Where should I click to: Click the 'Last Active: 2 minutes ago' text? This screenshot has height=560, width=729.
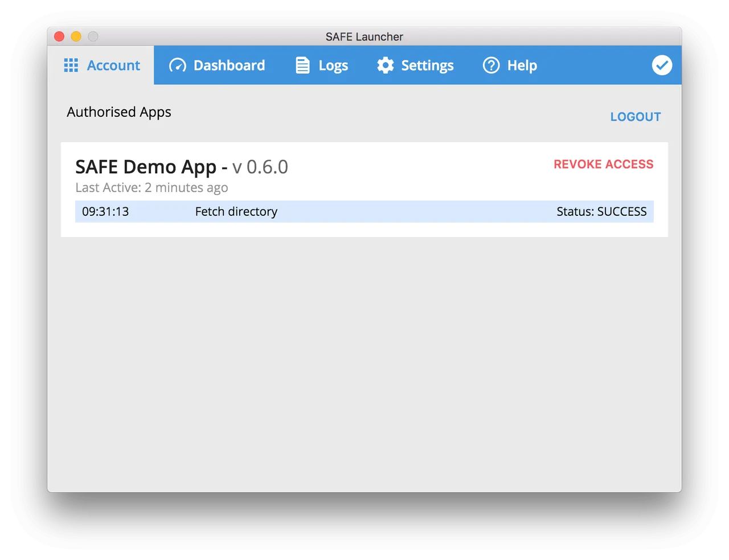pos(151,187)
